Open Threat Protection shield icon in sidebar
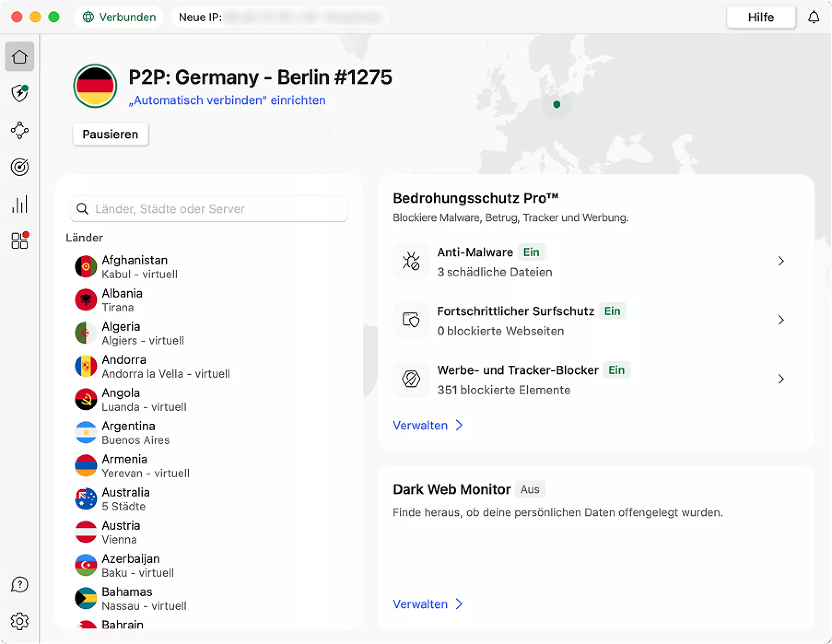 (x=19, y=94)
